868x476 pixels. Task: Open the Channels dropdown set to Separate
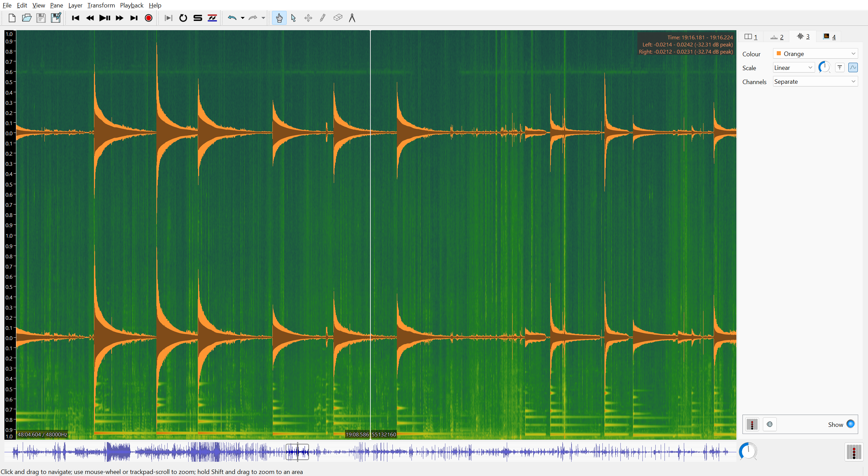815,81
